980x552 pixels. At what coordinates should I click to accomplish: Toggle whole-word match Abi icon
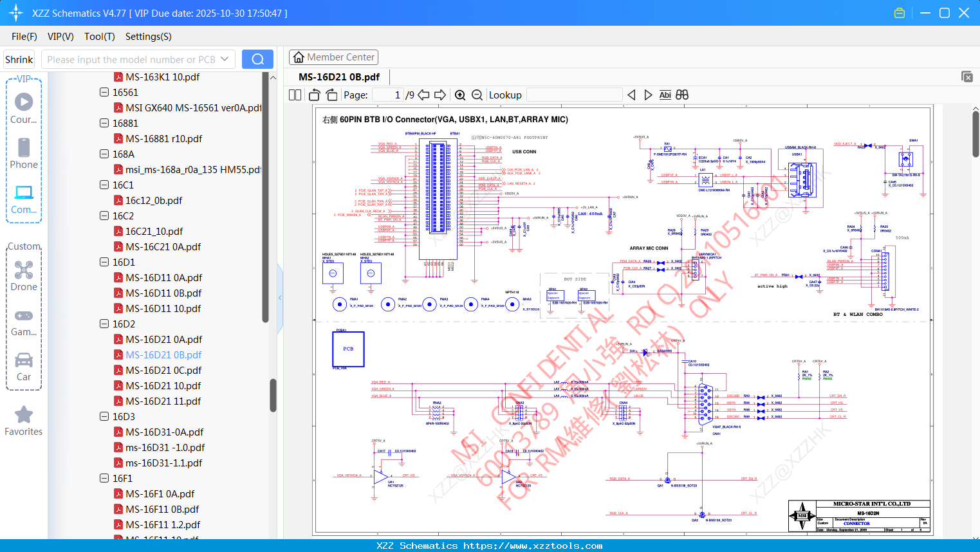(665, 95)
